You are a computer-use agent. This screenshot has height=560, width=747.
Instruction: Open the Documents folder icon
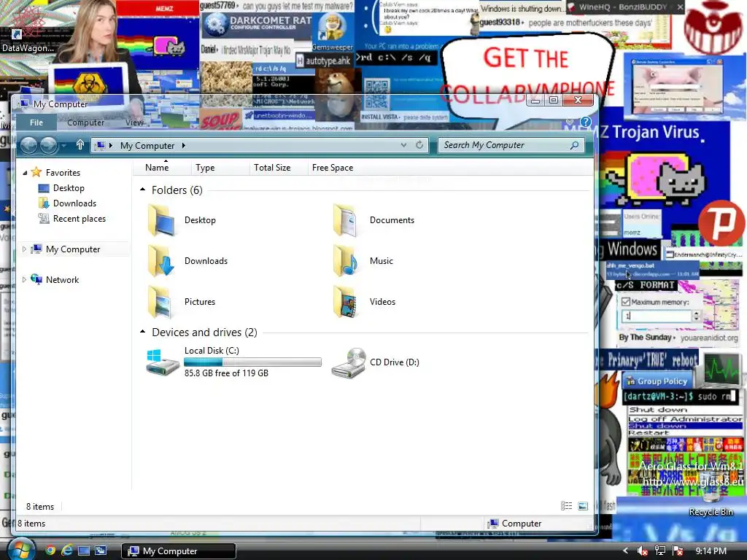[345, 220]
